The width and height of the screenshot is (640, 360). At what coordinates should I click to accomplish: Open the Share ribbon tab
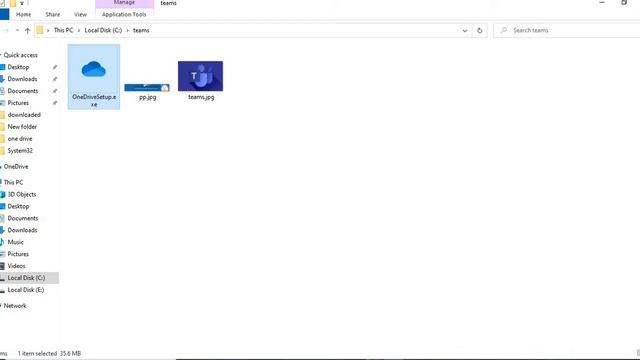[53, 14]
